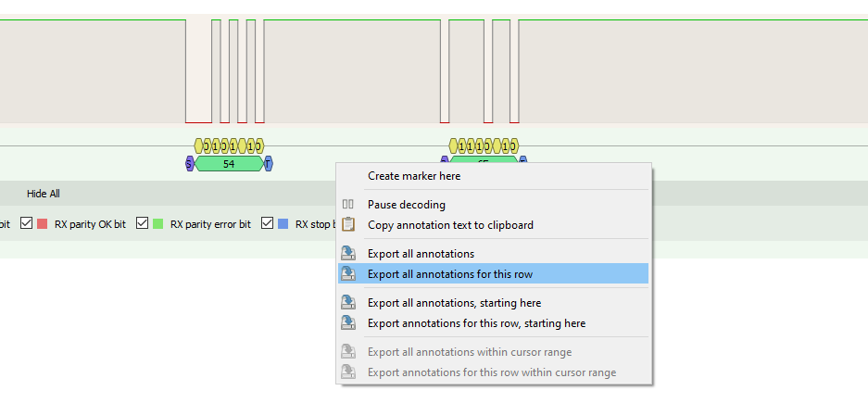The image size is (868, 416).
Task: Click the green swatch for RX parity error bit
Action: [x=157, y=224]
